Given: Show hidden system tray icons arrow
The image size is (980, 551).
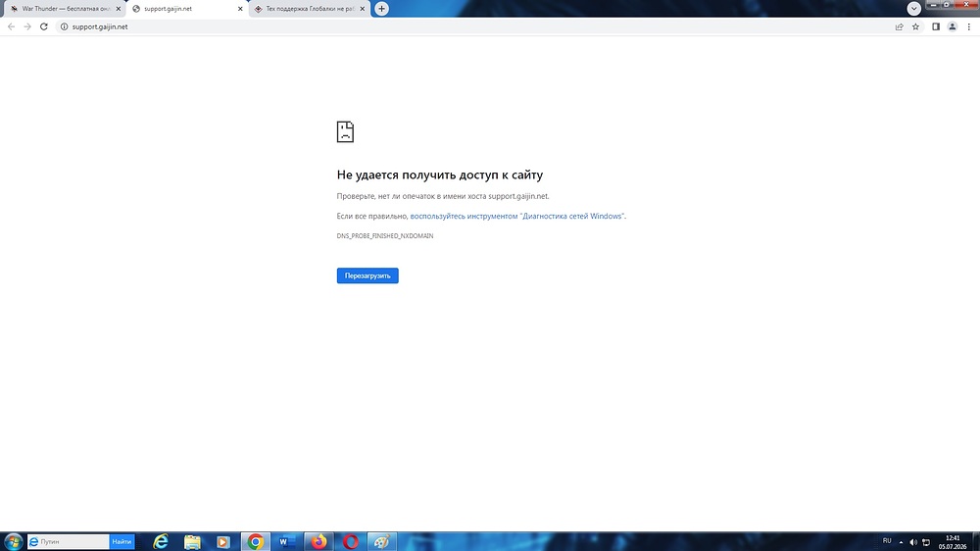Looking at the screenshot, I should tap(901, 542).
